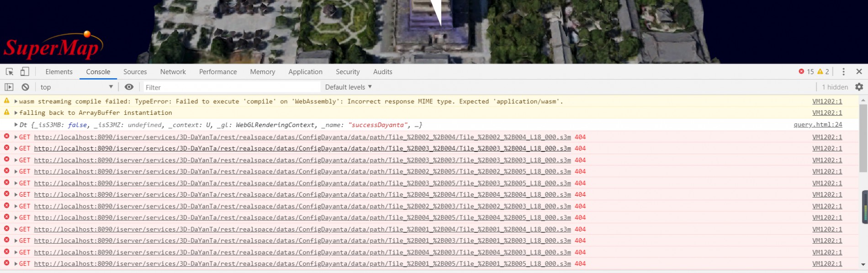Expand the Tile_%2B003_%2B004 GET error
This screenshot has width=868, height=273.
click(16, 148)
